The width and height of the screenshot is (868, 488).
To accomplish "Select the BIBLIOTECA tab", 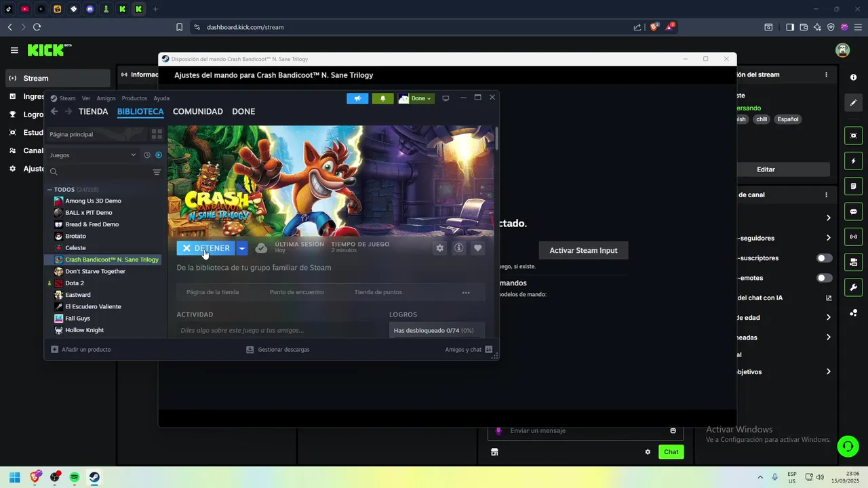I will (140, 111).
